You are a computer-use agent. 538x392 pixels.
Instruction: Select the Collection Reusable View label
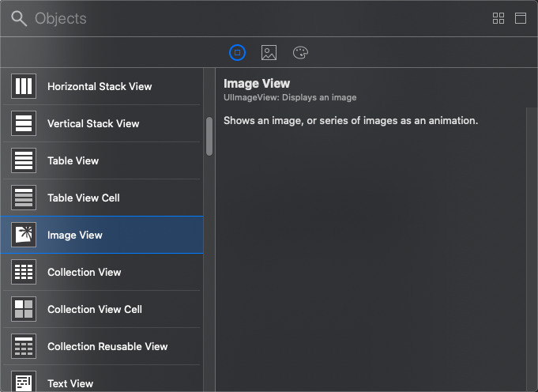107,346
